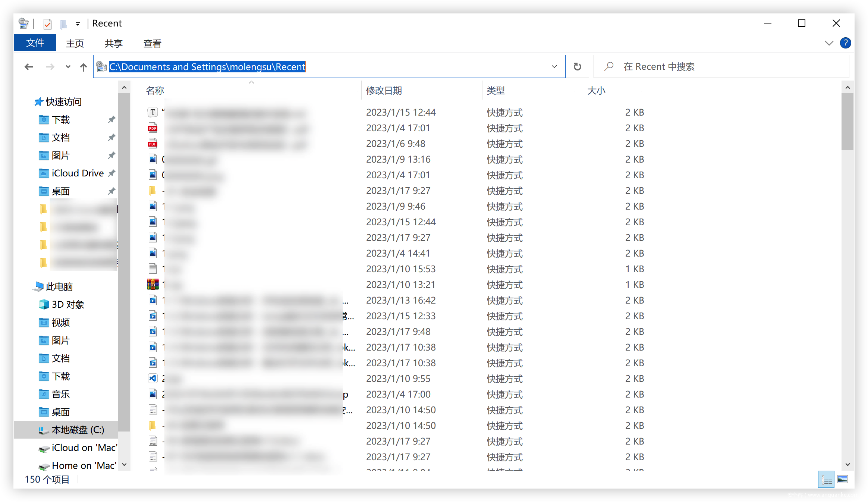This screenshot has height=502, width=868.
Task: Click the refresh button beside address bar
Action: [x=577, y=67]
